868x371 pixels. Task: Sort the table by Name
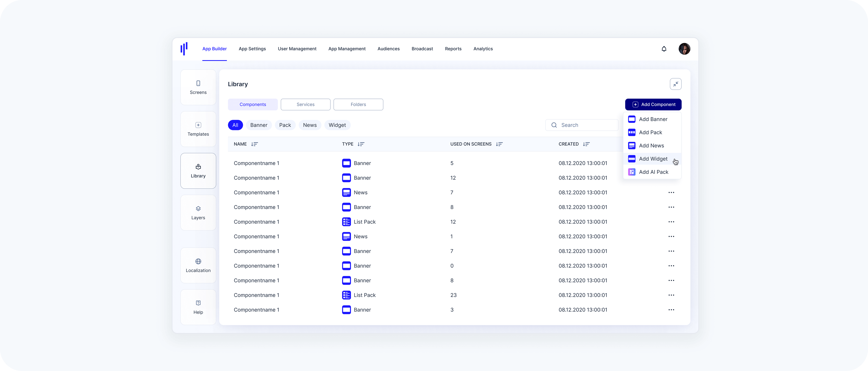click(254, 144)
